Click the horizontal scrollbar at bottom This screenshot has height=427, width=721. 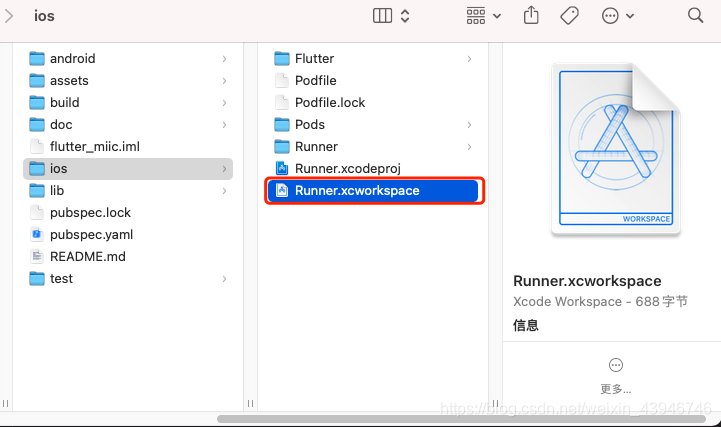pos(461,419)
